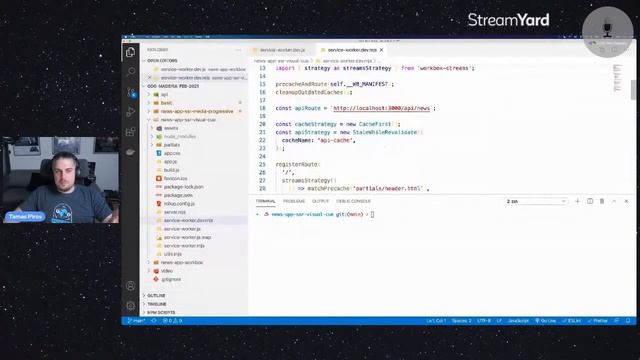640x360 pixels.
Task: Open .gitignore in the file tree
Action: pos(171,280)
